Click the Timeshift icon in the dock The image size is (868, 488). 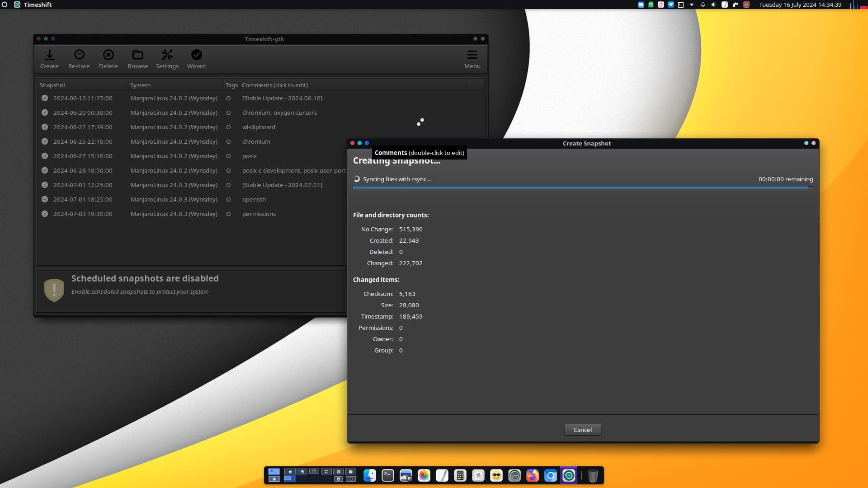point(568,475)
